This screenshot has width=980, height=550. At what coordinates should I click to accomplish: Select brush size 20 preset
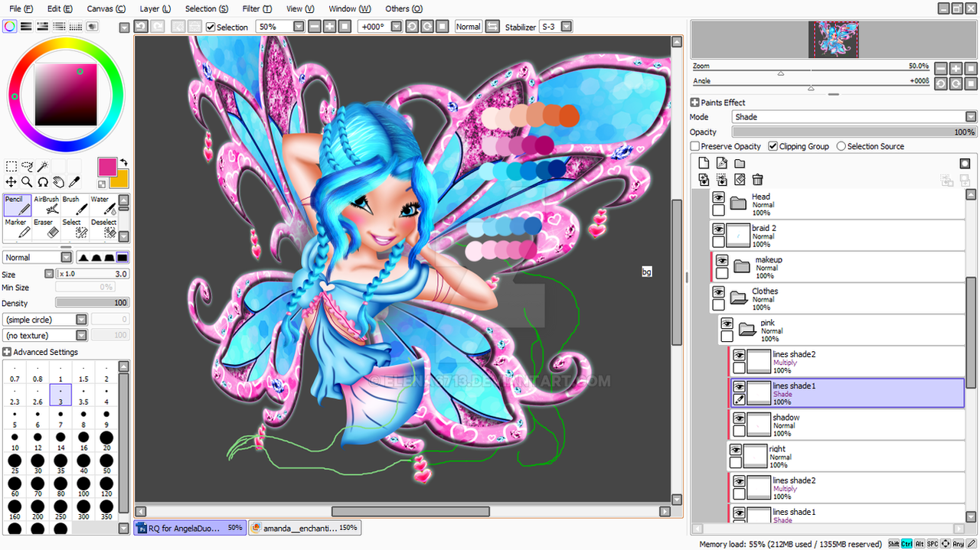click(106, 441)
